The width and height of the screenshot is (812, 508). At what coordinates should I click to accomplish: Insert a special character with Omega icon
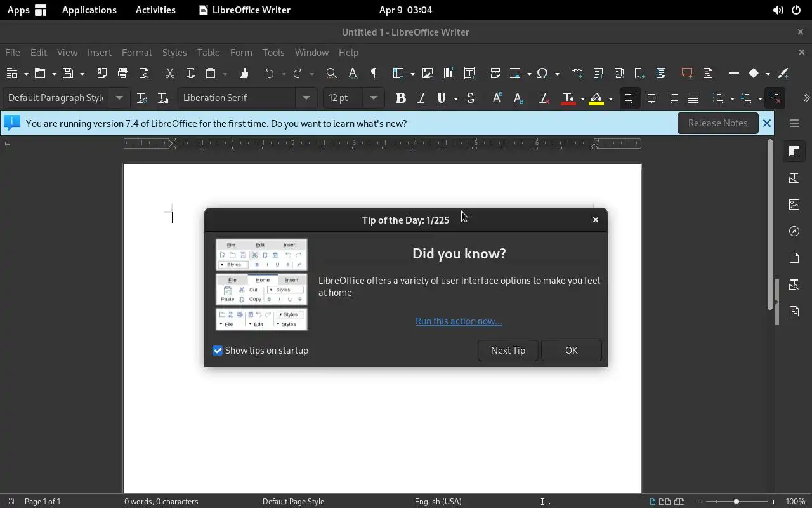(542, 74)
